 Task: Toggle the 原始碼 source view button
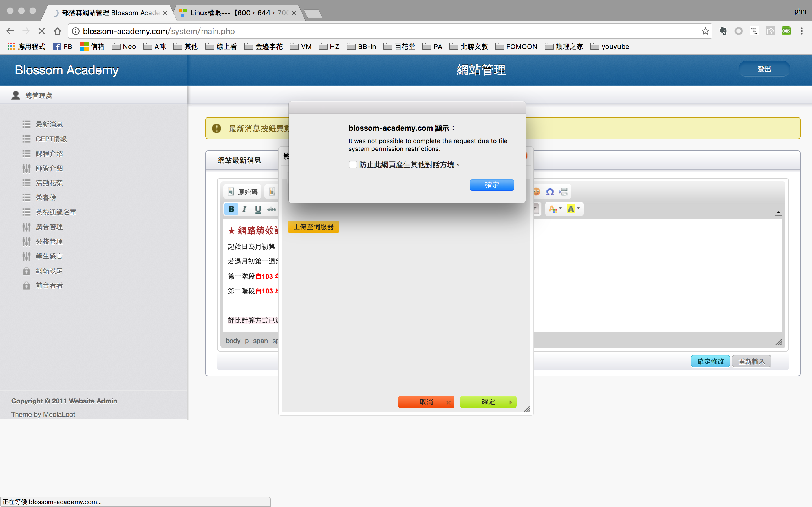[242, 192]
